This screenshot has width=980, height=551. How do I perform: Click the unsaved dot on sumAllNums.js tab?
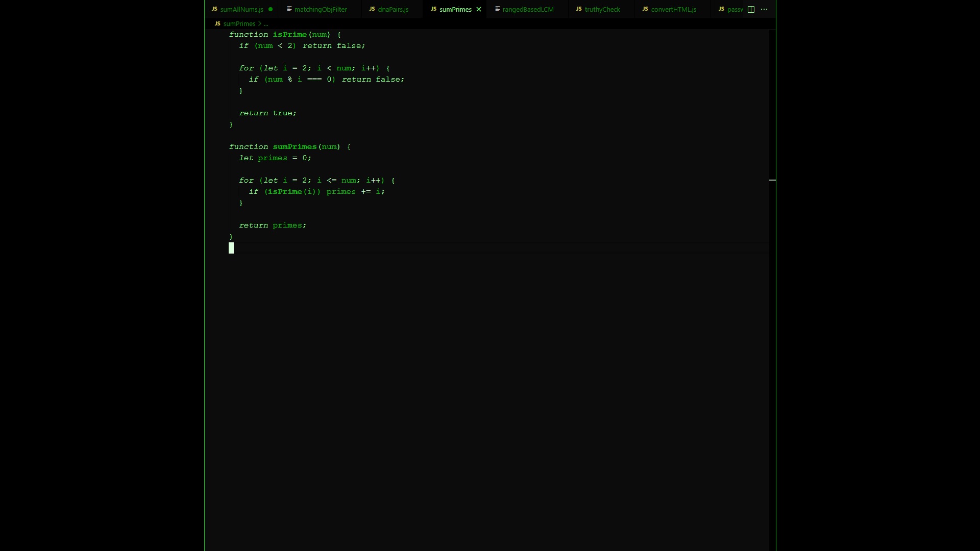coord(271,9)
